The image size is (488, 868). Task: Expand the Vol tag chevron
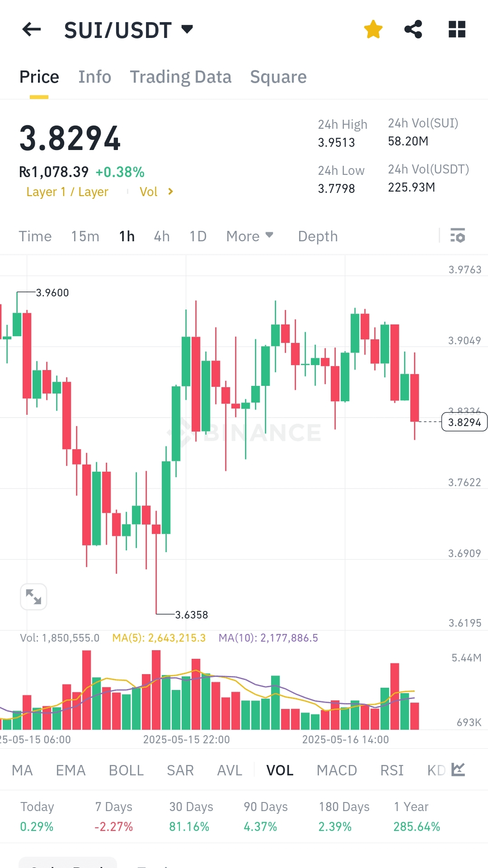click(x=170, y=192)
